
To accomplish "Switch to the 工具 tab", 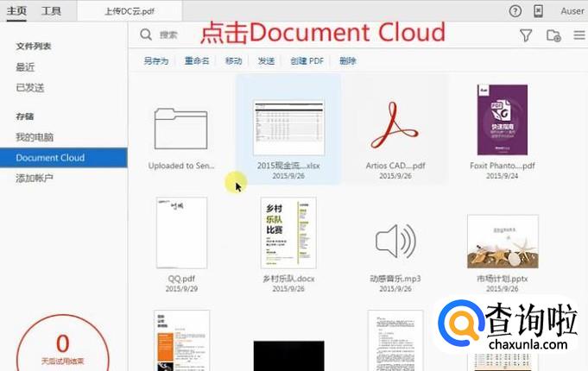I will point(51,11).
